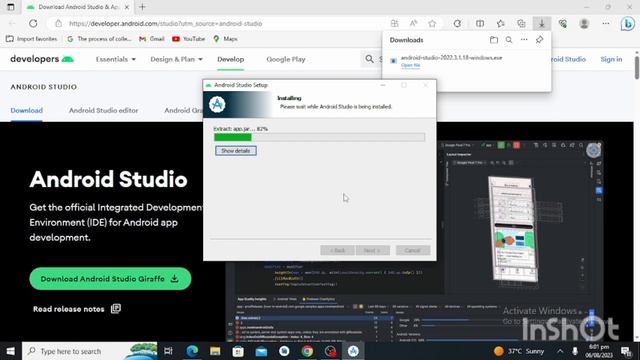Click Show details in setup dialog
The height and width of the screenshot is (360, 640).
click(x=236, y=151)
